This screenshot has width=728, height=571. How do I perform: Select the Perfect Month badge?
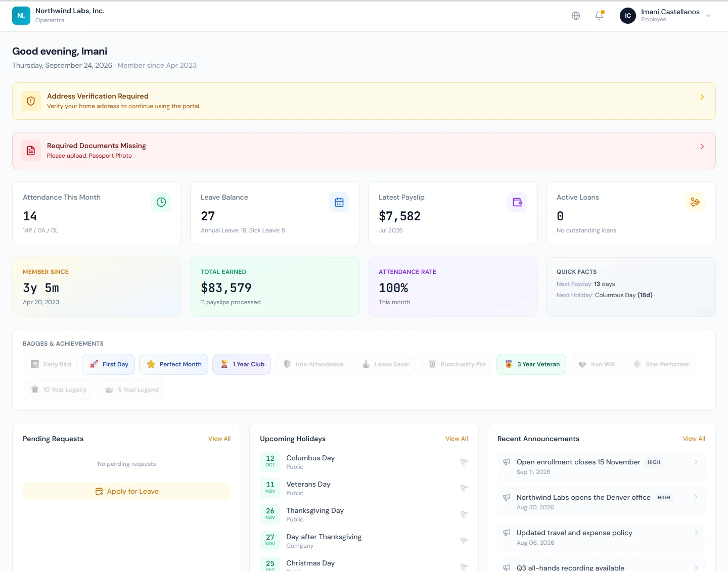coord(173,364)
